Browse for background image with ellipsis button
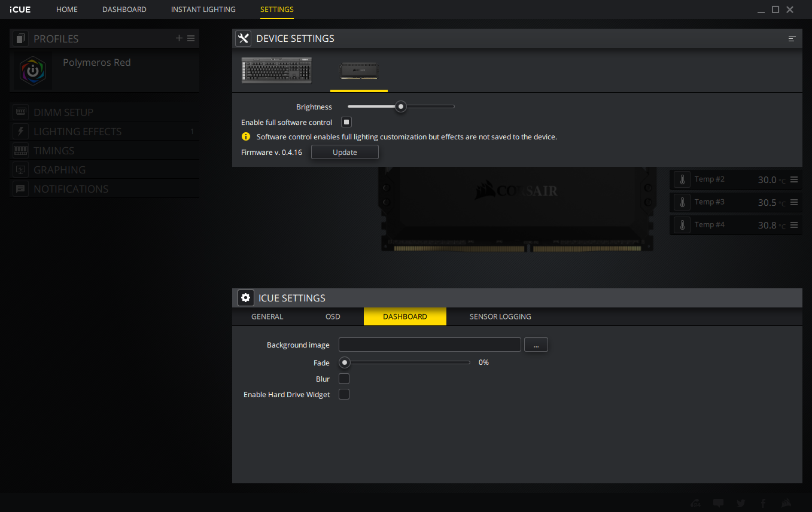The height and width of the screenshot is (512, 812). (536, 345)
